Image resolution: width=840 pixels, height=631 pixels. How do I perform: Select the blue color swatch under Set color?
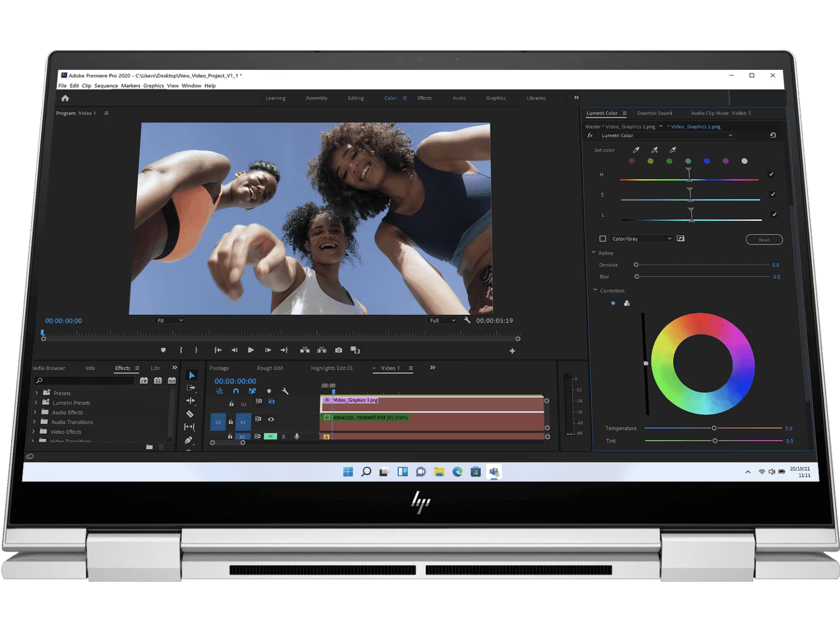tap(706, 161)
